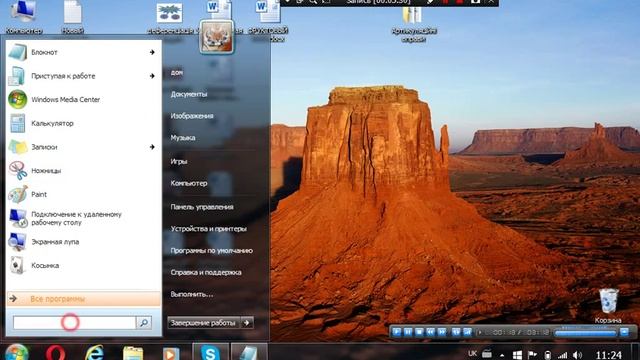Click the Start menu search field
Image resolution: width=640 pixels, height=360 pixels.
(x=75, y=322)
